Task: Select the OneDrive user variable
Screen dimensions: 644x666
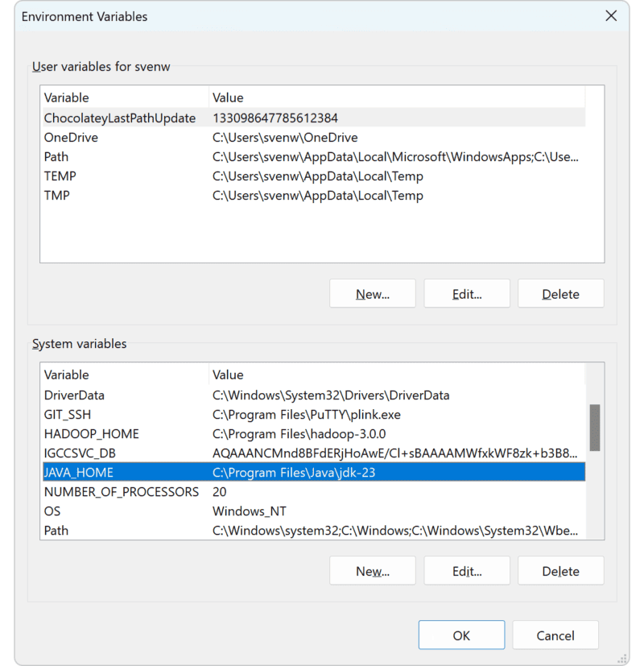Action: (121, 137)
